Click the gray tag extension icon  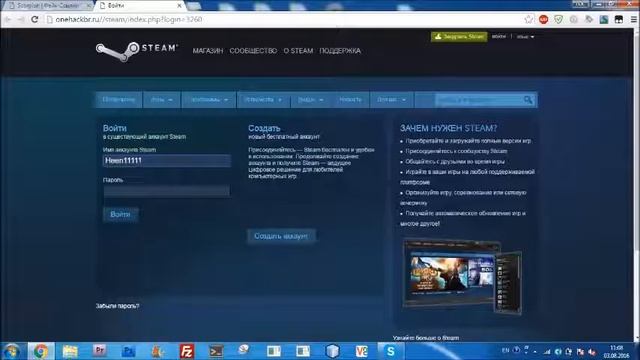click(x=589, y=19)
